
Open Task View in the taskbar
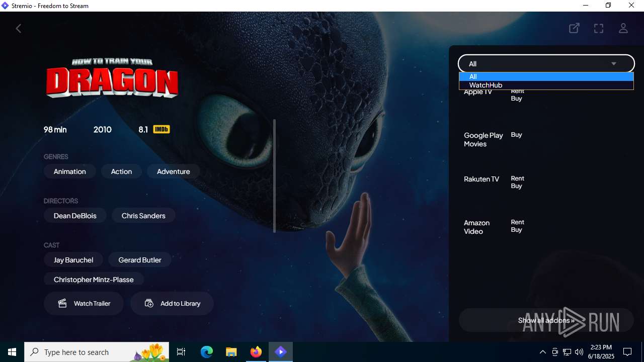pos(181,352)
